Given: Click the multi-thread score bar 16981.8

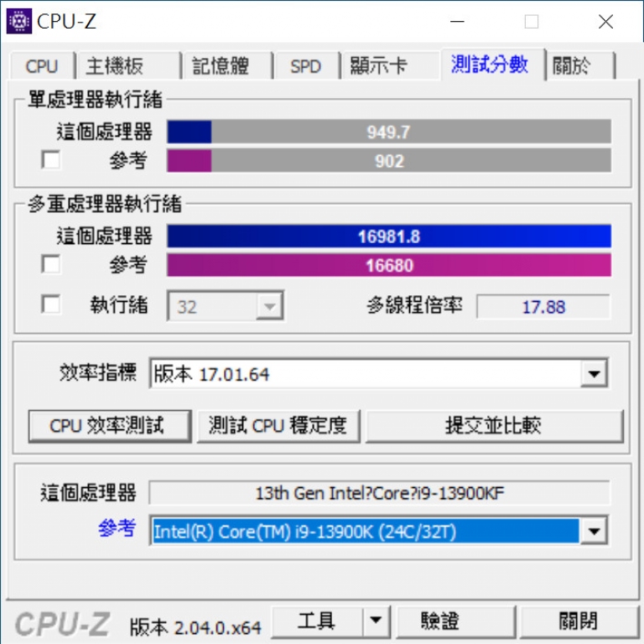Looking at the screenshot, I should point(388,236).
